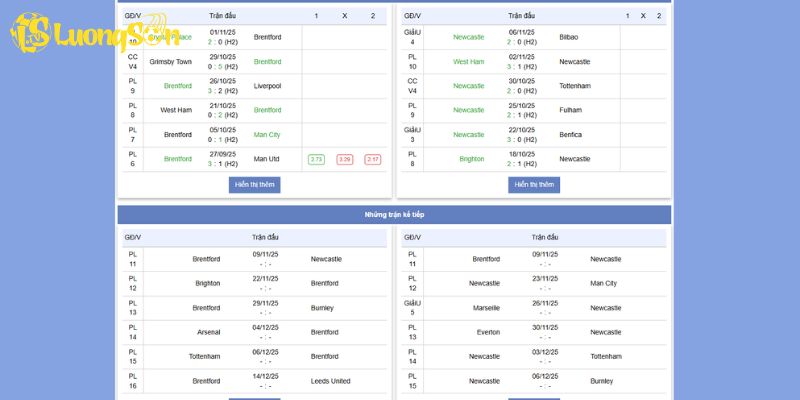Open the Fulham team link

pos(569,110)
